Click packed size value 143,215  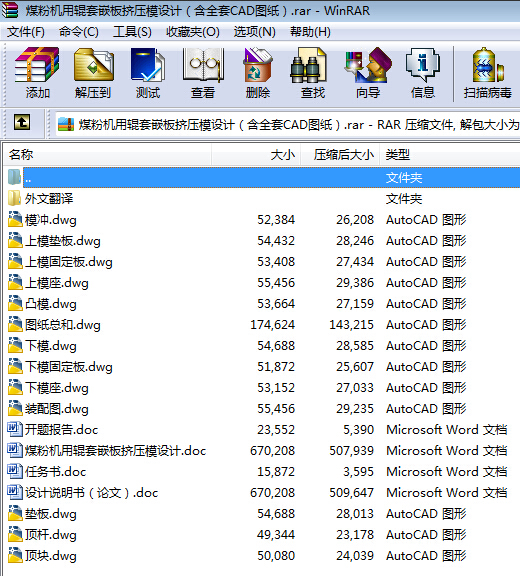pos(351,325)
